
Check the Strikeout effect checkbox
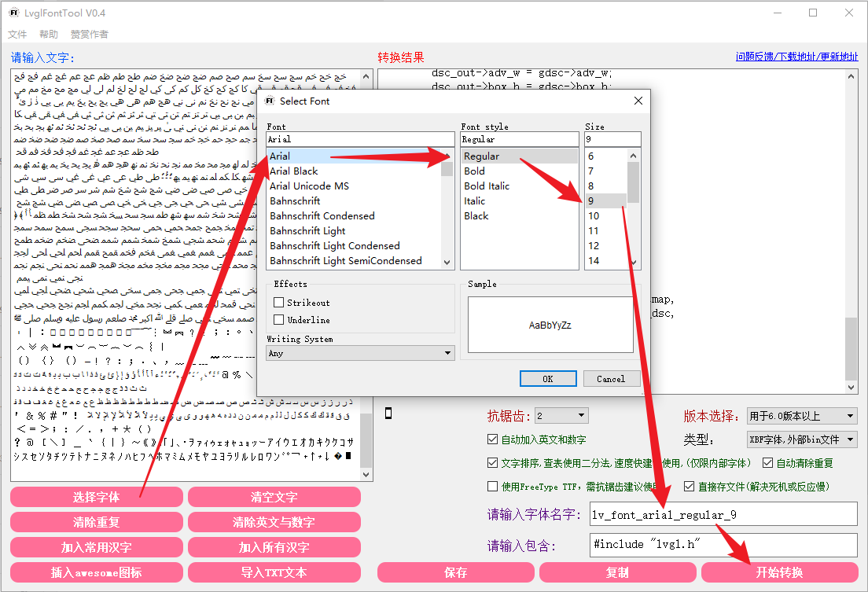coord(279,303)
